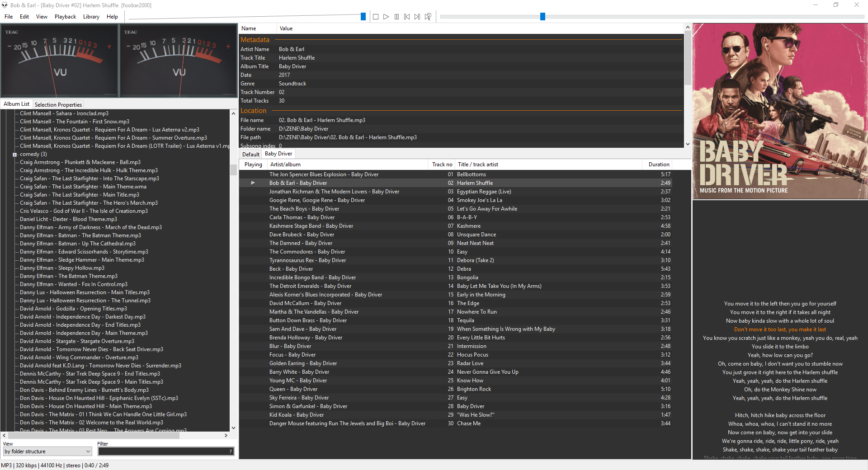Image resolution: width=868 pixels, height=470 pixels.
Task: Sort by Title / track artist header
Action: 548,164
